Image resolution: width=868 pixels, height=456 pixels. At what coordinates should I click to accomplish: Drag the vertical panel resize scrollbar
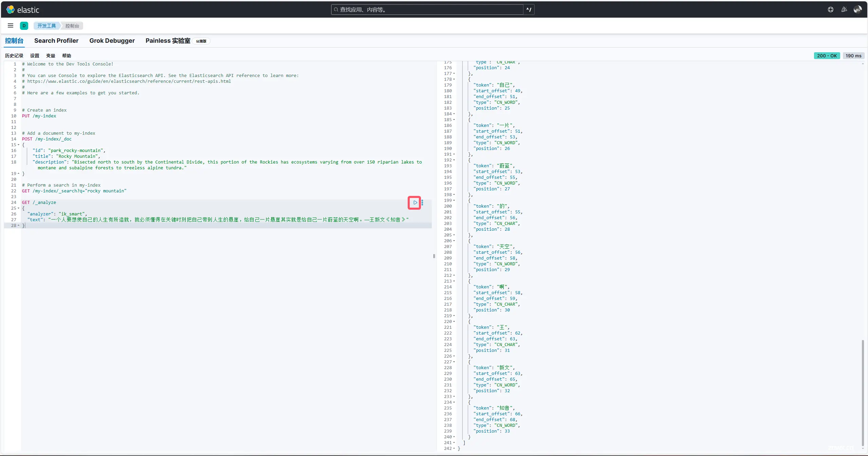pyautogui.click(x=434, y=256)
